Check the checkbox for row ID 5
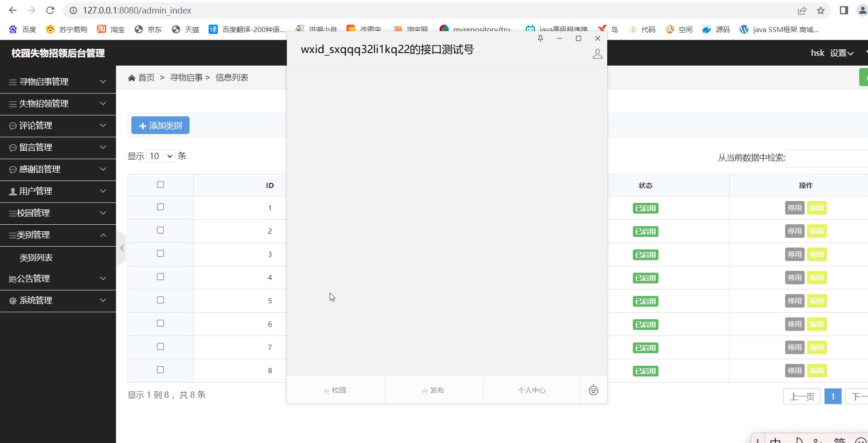The image size is (868, 443). (160, 300)
